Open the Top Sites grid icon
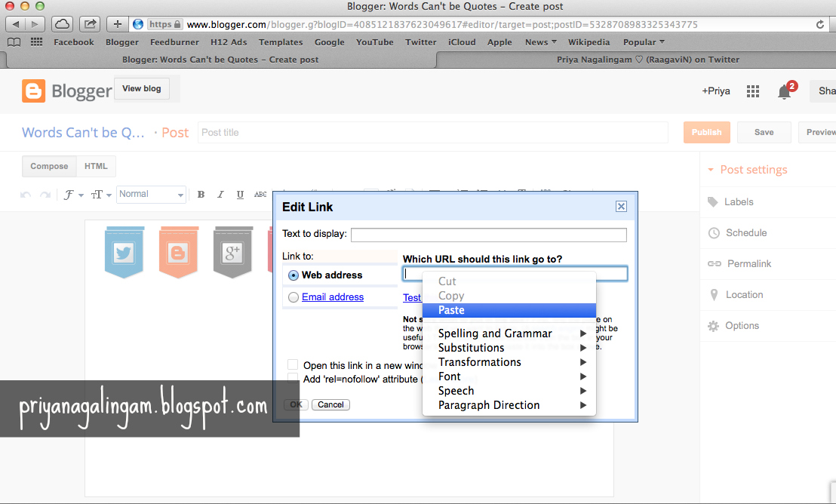 [36, 41]
